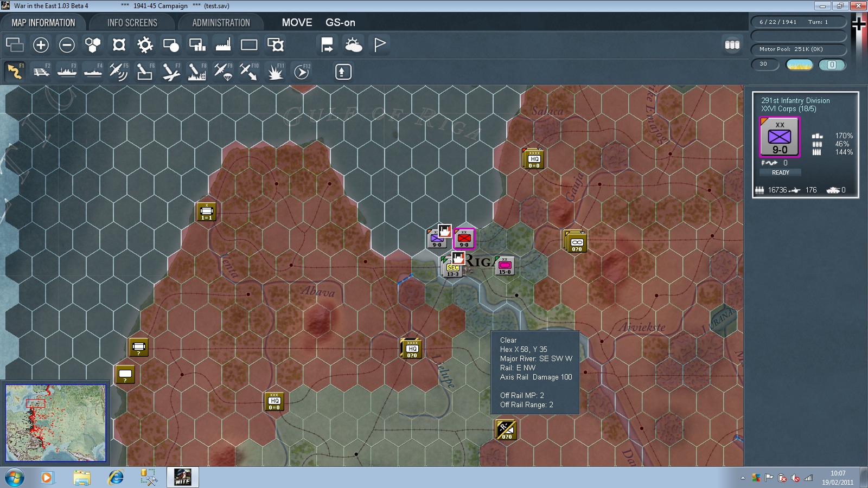
Task: Select air transfer F10 mode icon
Action: [249, 72]
